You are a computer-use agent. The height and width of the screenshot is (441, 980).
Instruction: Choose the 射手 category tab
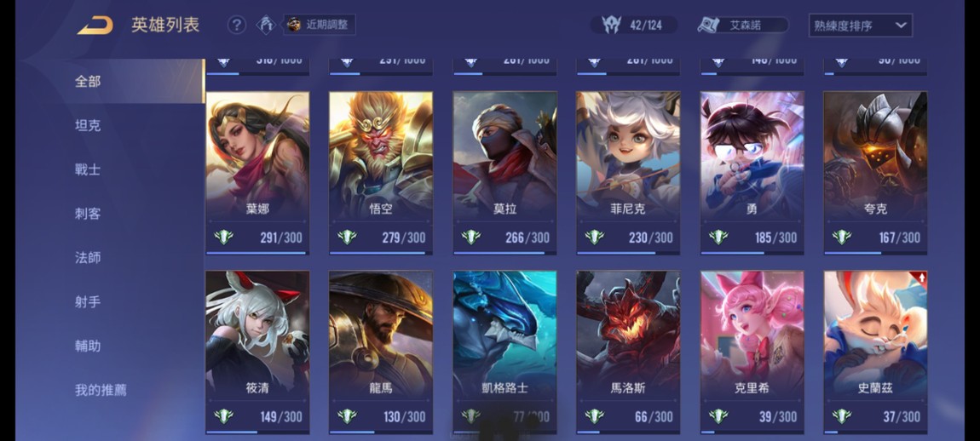pyautogui.click(x=88, y=302)
